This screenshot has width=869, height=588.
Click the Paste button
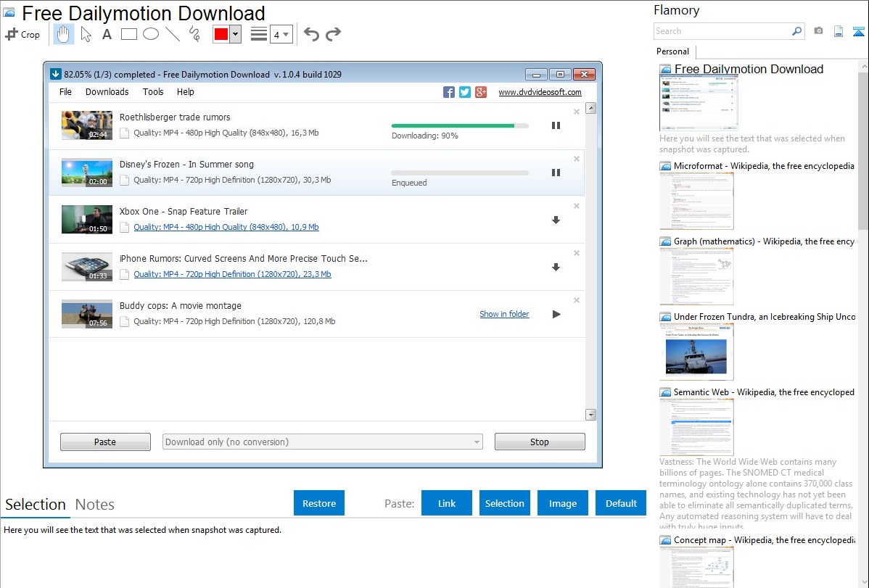[105, 442]
